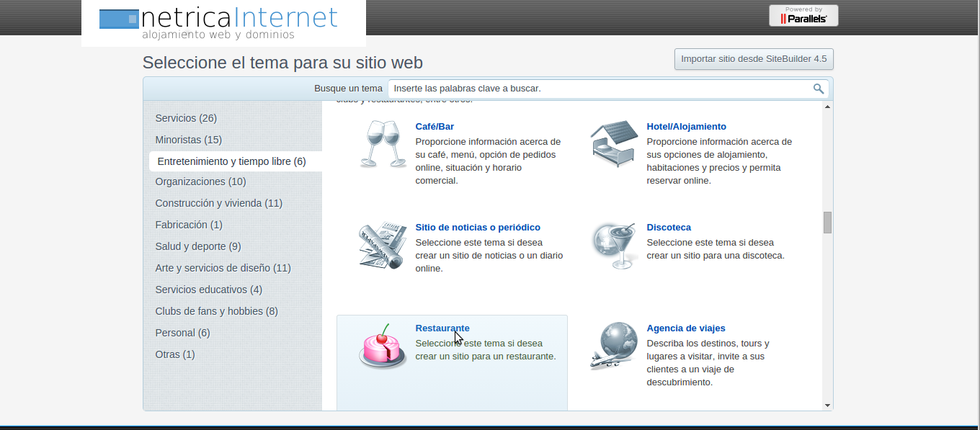This screenshot has width=980, height=430.
Task: Click Importar sitio desde SiteBuilder 4.5
Action: pos(754,59)
